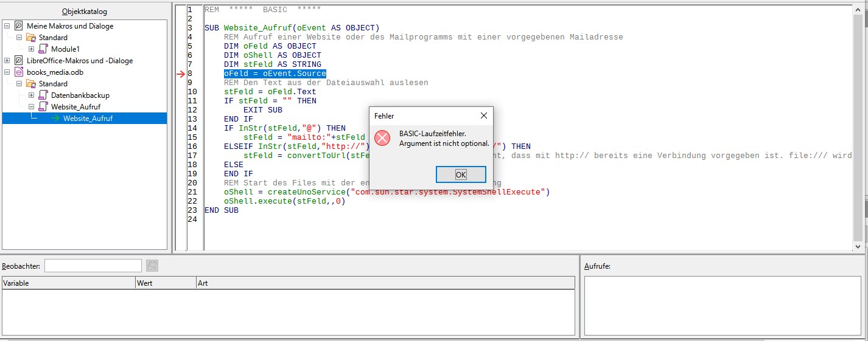Select LibreOffice-Makros und -Dialoge entry

[x=80, y=60]
